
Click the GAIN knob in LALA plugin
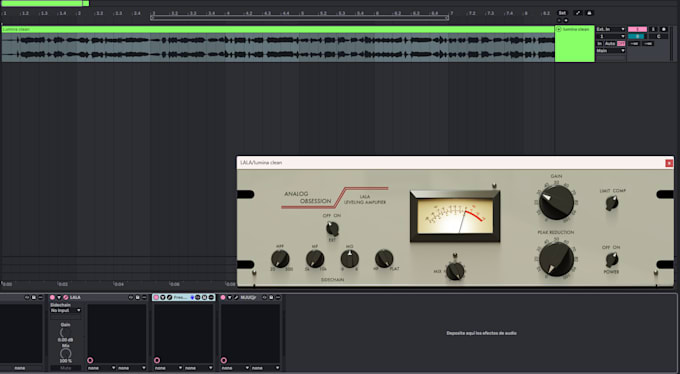[x=556, y=202]
